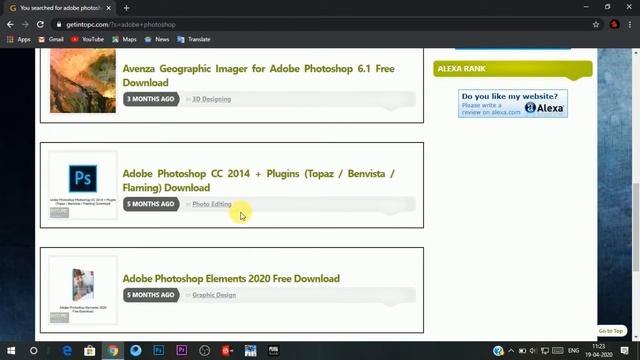Open a new browser tab
Viewport: 640px width, 360px height.
pos(126,8)
